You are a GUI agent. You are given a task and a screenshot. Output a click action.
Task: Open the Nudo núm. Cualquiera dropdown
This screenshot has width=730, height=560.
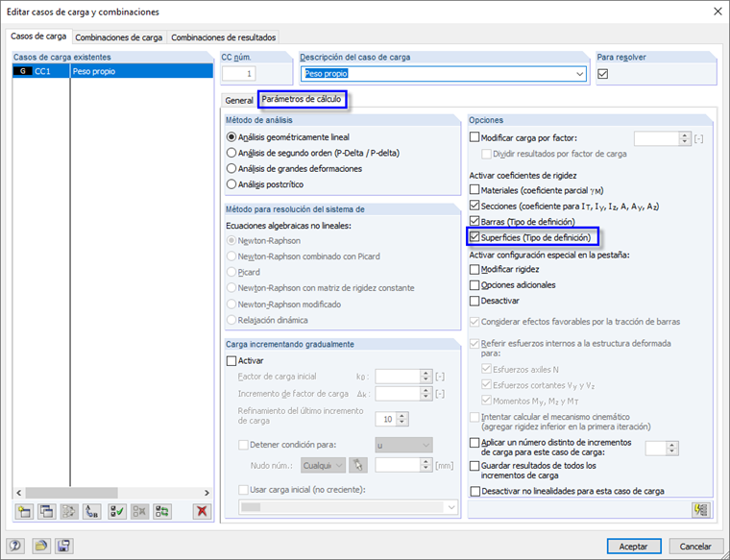(323, 465)
